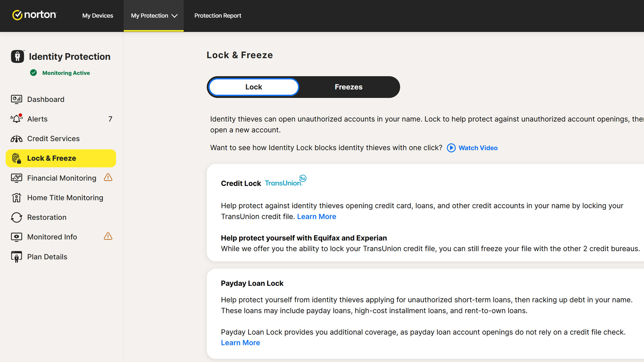Open the Protection Report tab
644x362 pixels.
tap(218, 15)
